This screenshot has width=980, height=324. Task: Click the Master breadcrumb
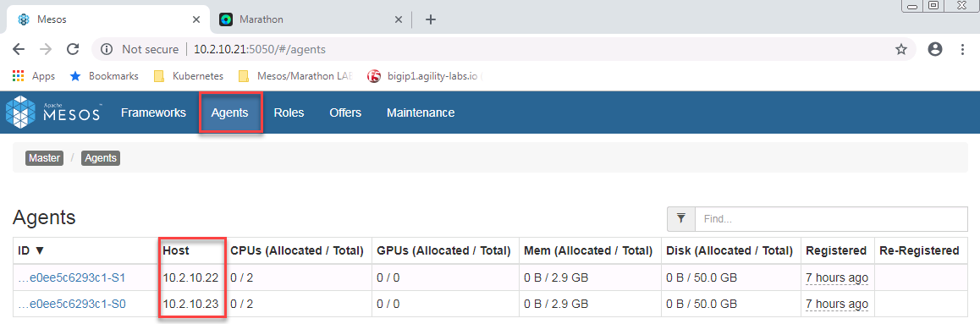(44, 158)
